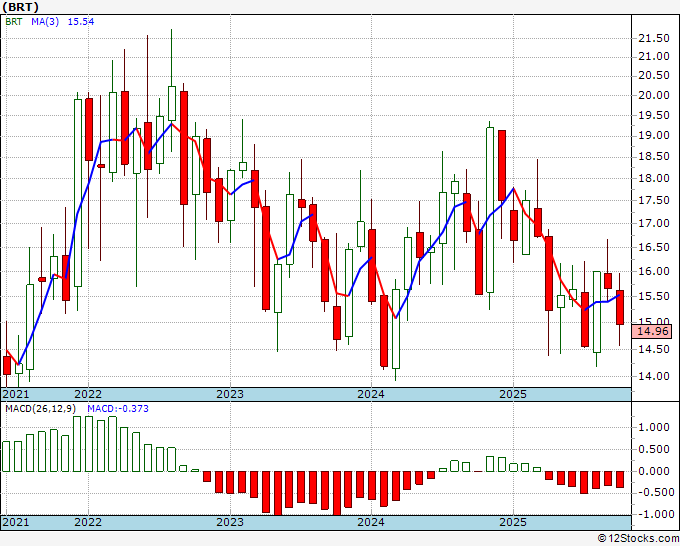Click the 16.50 price axis label
The height and width of the screenshot is (546, 680).
click(654, 247)
